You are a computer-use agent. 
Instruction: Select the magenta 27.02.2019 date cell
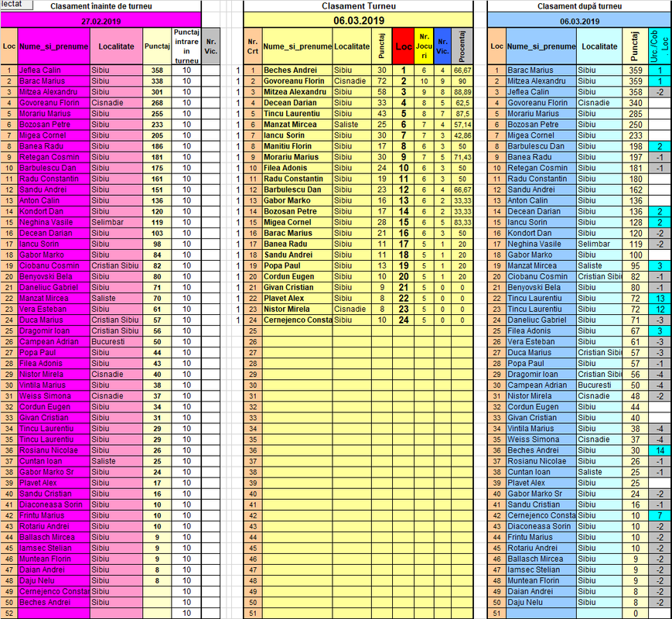101,22
